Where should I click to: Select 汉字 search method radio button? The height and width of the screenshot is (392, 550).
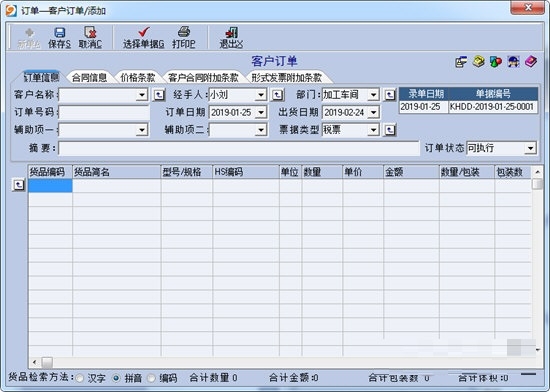coord(80,378)
